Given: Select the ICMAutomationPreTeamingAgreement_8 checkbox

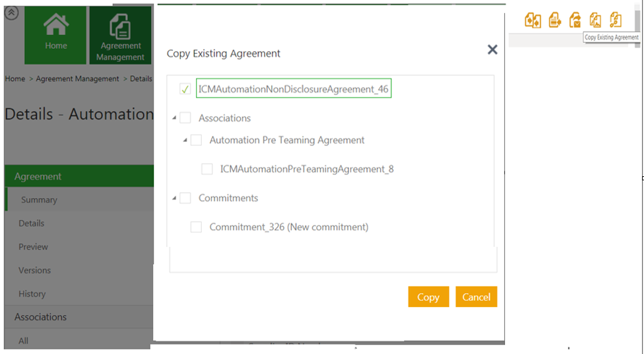Looking at the screenshot, I should click(207, 169).
